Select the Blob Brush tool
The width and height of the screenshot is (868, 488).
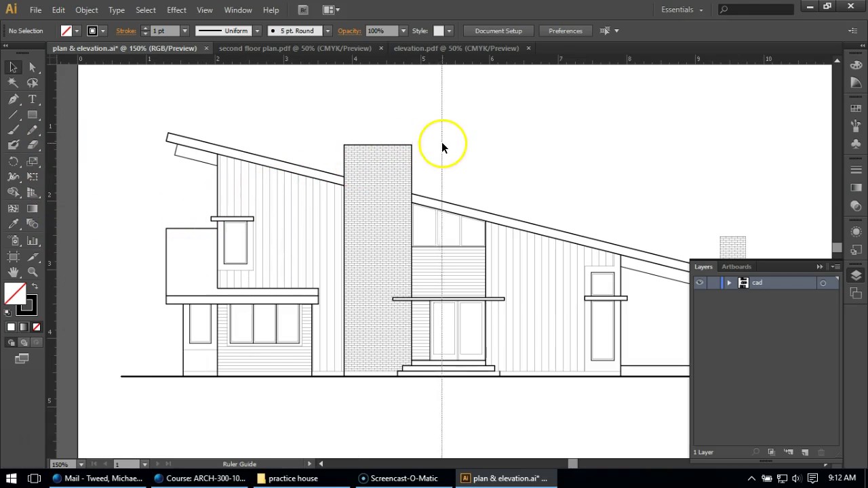[x=13, y=145]
